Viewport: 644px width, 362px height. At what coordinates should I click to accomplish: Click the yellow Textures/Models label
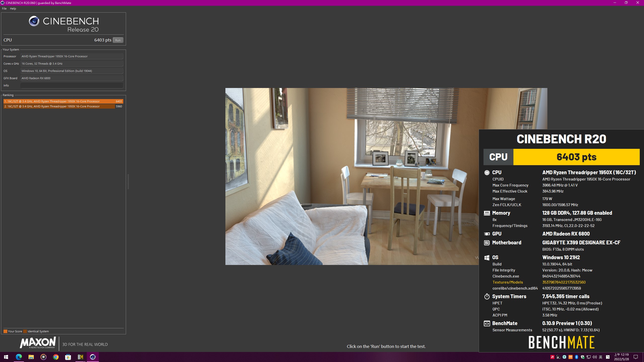point(507,282)
